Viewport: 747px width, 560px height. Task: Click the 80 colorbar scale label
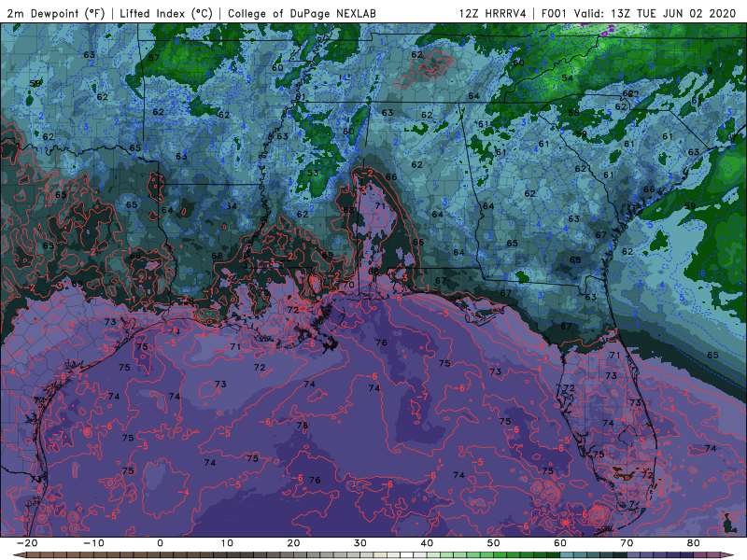(x=694, y=543)
